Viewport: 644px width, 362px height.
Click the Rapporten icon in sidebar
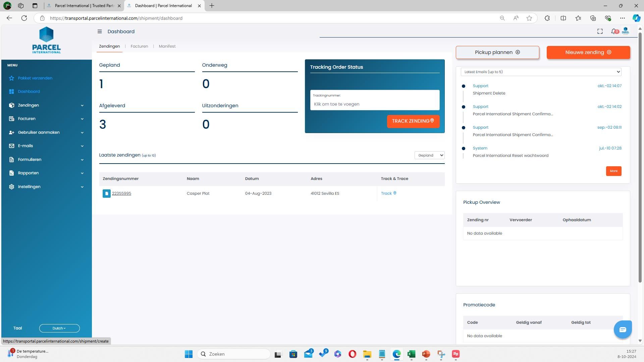pyautogui.click(x=11, y=173)
